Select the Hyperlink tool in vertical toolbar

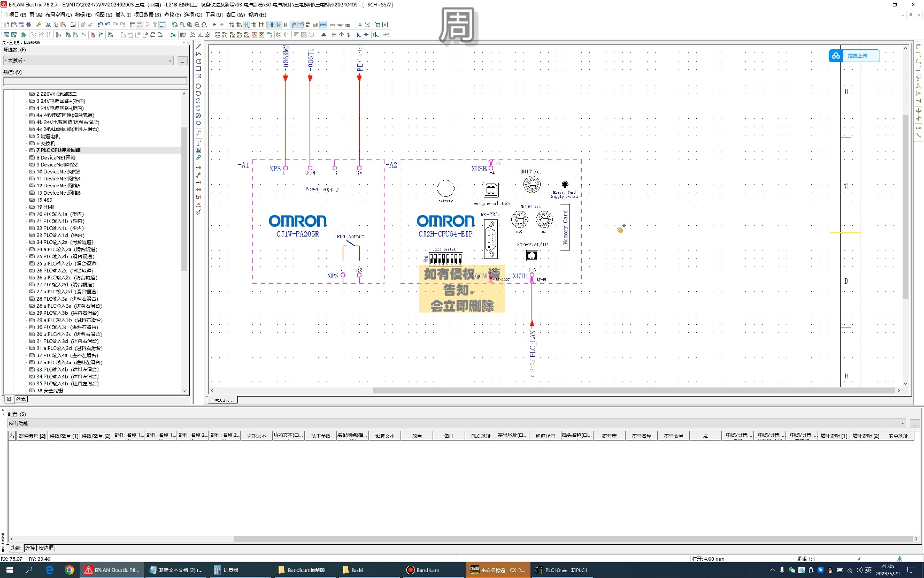click(198, 158)
